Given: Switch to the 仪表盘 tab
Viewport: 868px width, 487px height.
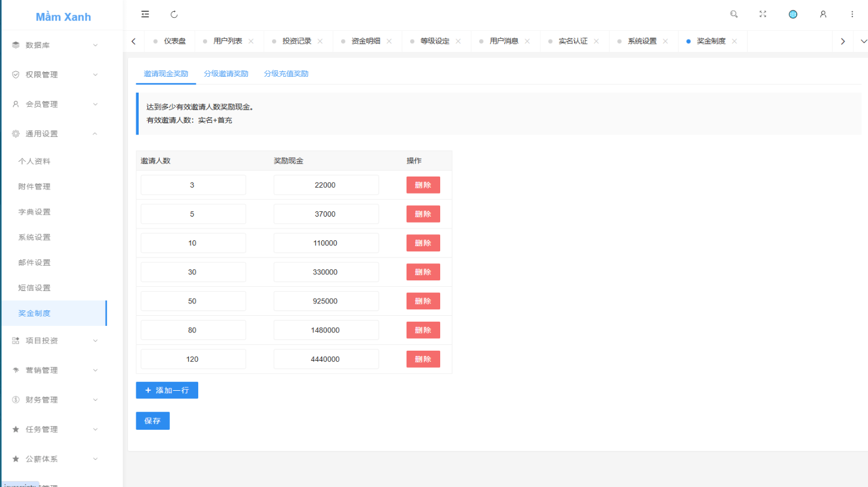Looking at the screenshot, I should tap(170, 41).
